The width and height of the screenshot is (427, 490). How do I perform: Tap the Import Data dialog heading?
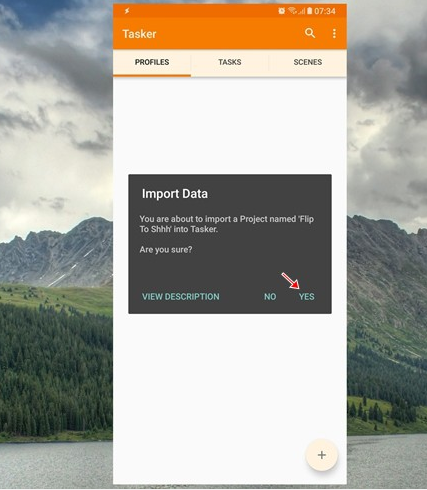[x=175, y=194]
